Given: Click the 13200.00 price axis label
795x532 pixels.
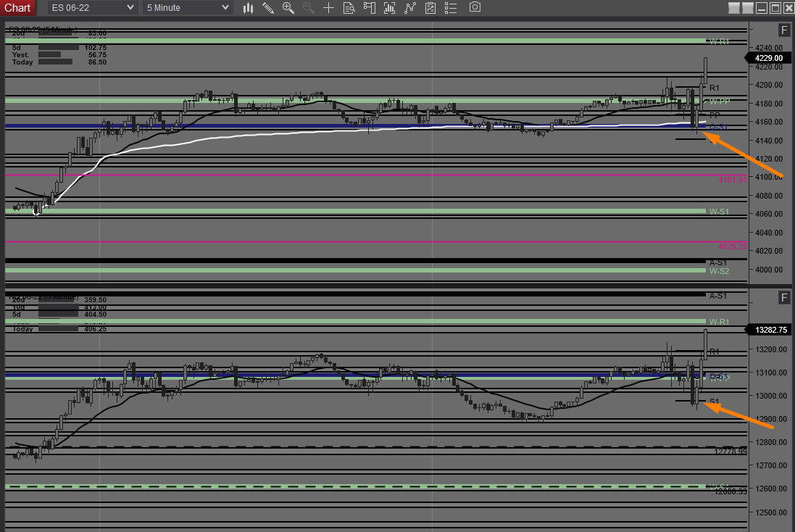Looking at the screenshot, I should click(770, 349).
